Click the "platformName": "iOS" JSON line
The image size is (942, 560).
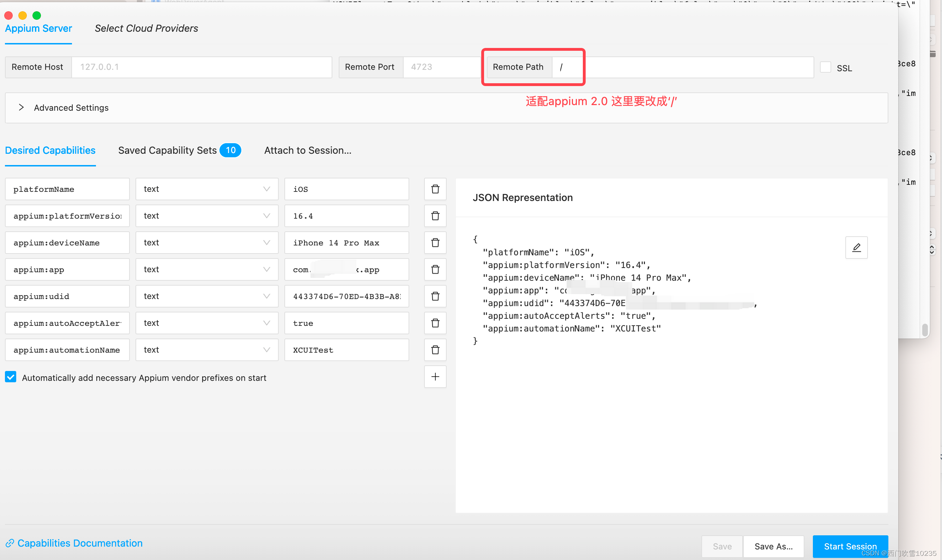pyautogui.click(x=538, y=252)
